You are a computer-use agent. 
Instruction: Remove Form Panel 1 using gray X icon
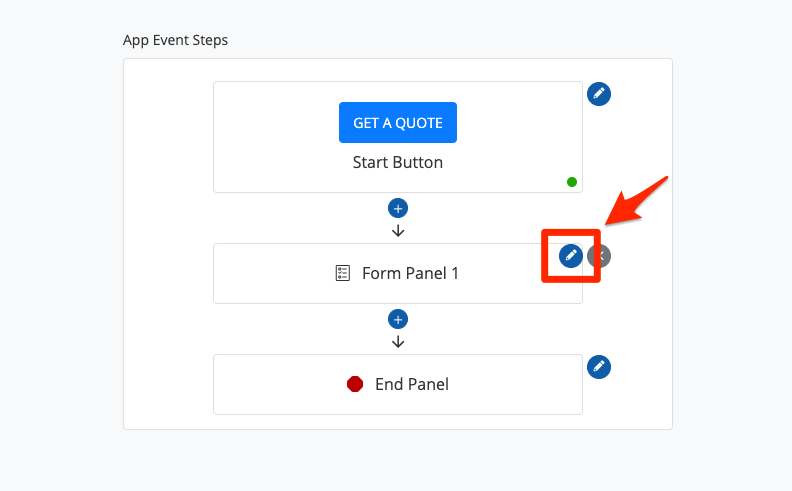[x=602, y=256]
